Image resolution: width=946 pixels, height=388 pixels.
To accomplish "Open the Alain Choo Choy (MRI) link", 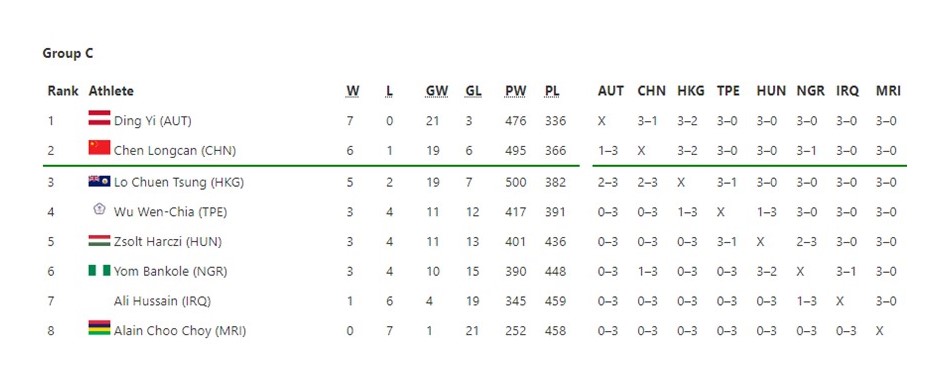I will coord(180,331).
